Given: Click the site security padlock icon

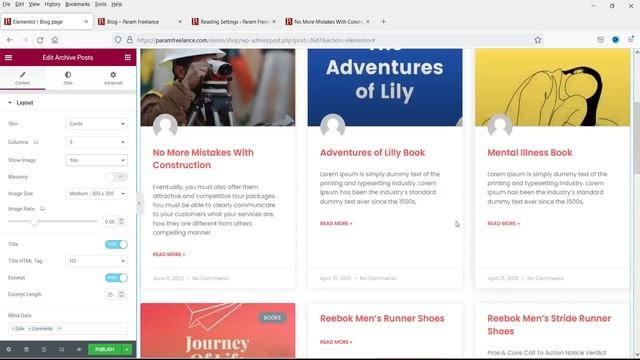Looking at the screenshot, I should pyautogui.click(x=129, y=40).
